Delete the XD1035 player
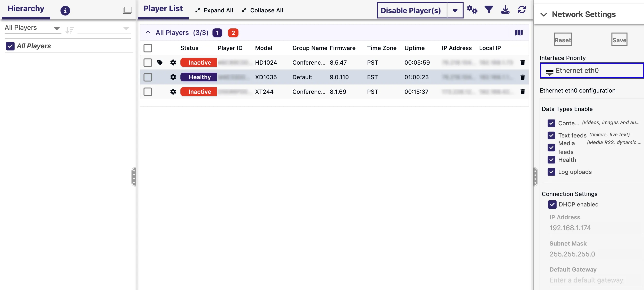 point(523,77)
